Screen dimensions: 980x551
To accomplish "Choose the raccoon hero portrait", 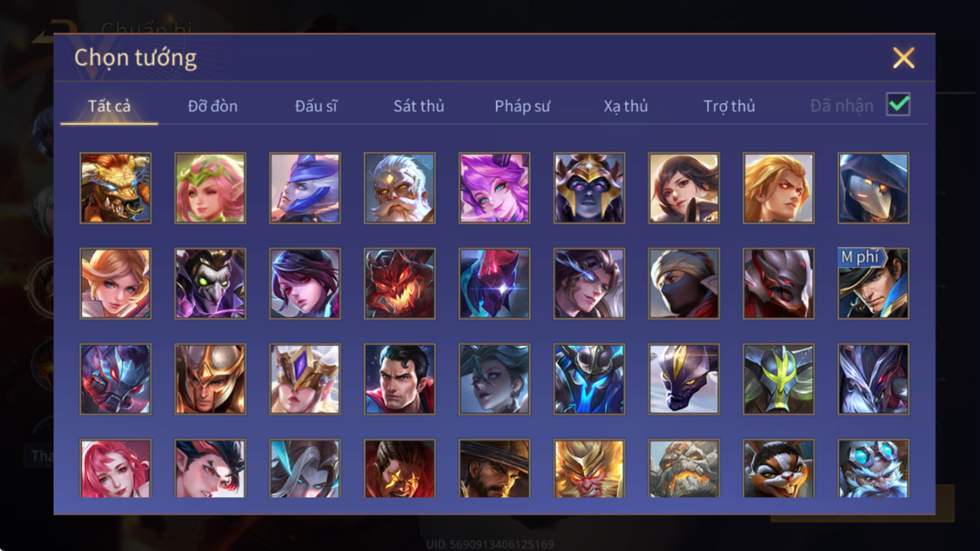I will [778, 468].
